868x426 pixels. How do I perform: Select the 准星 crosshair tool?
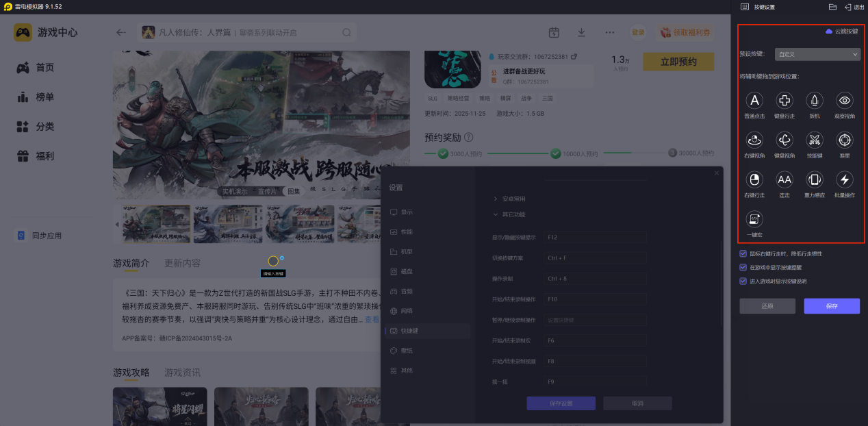tap(845, 140)
